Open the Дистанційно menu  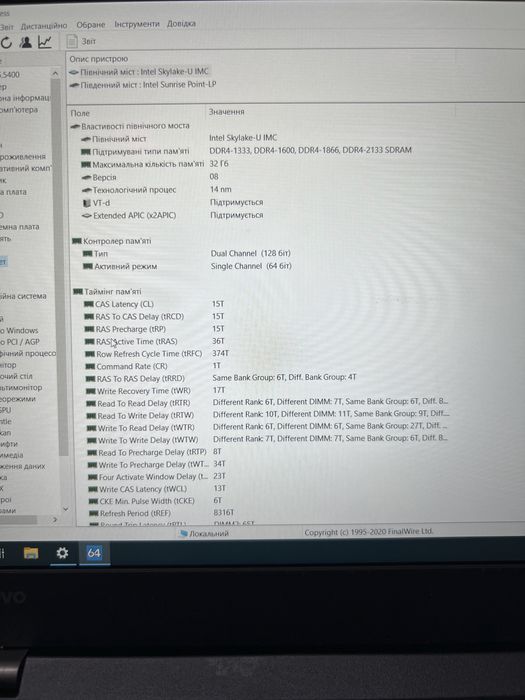44,26
